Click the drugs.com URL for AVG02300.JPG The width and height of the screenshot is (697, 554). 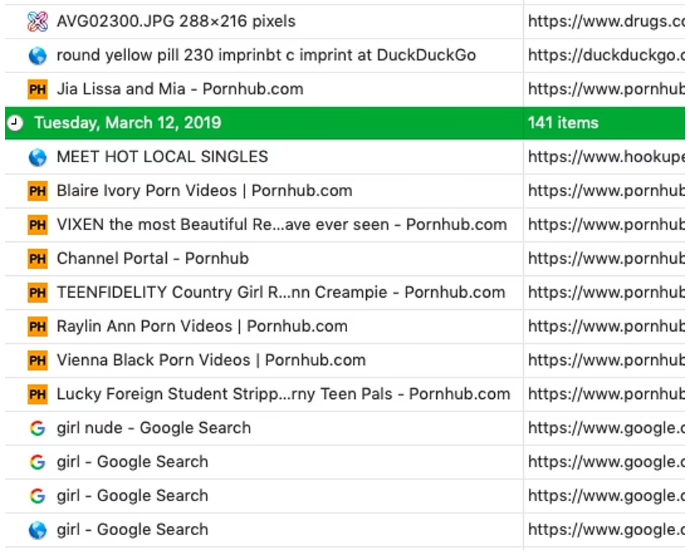(606, 21)
